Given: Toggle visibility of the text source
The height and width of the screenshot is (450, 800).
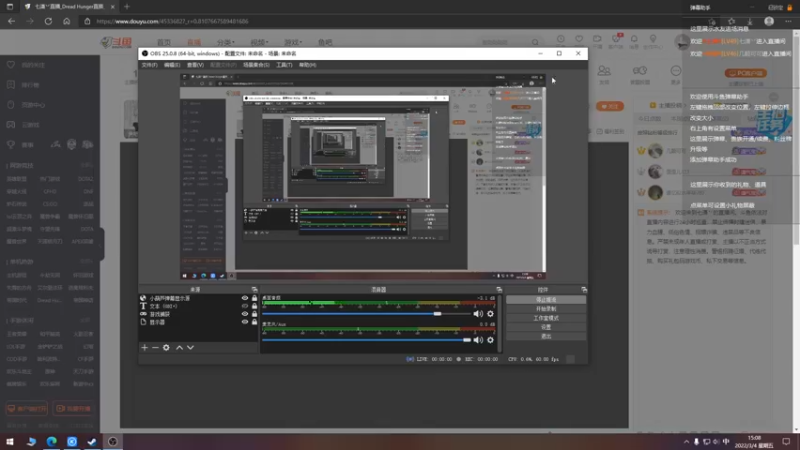Looking at the screenshot, I should click(245, 306).
